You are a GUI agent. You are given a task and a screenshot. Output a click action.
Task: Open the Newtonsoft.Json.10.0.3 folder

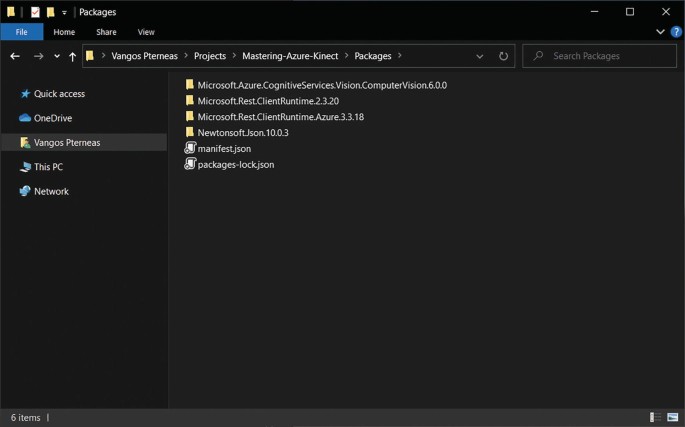tap(242, 132)
